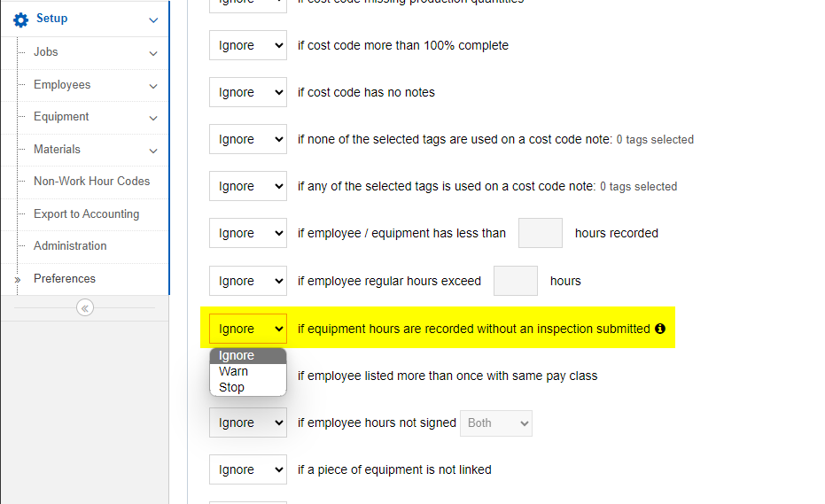Open Materials in the sidebar
The height and width of the screenshot is (504, 825).
pyautogui.click(x=57, y=150)
